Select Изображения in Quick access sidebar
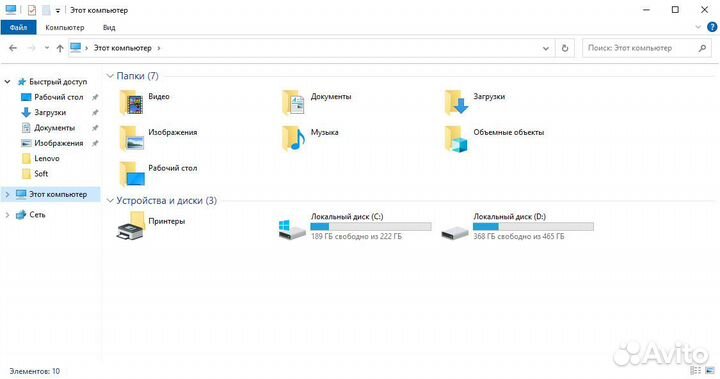Screen dimensions: 720x379 point(59,143)
